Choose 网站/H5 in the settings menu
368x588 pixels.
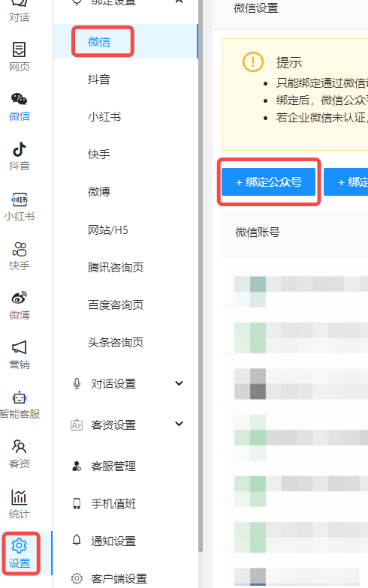click(x=108, y=229)
